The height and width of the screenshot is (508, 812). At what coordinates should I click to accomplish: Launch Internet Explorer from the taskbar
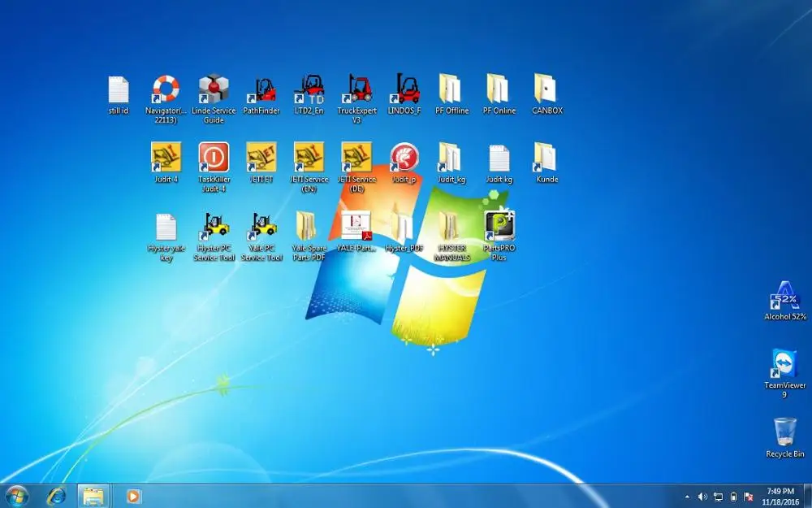pyautogui.click(x=56, y=496)
